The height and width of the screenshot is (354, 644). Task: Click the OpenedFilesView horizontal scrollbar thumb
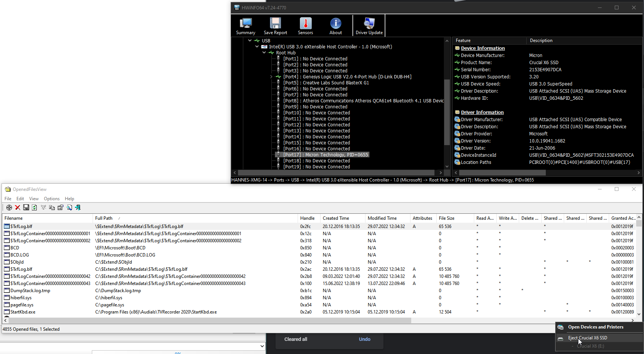(209, 320)
